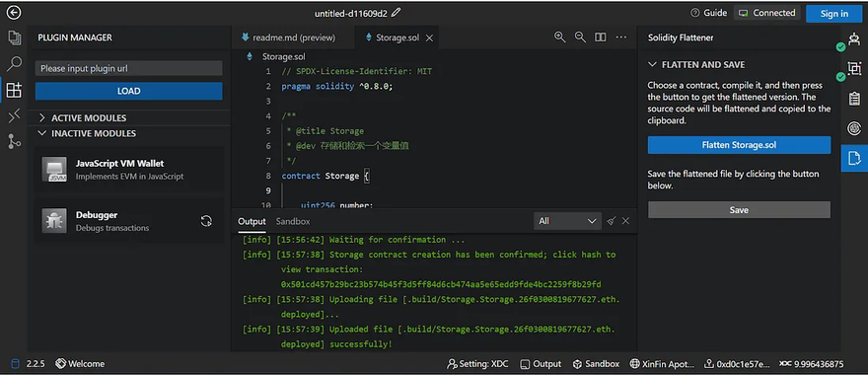Open the Guide help link

(708, 13)
